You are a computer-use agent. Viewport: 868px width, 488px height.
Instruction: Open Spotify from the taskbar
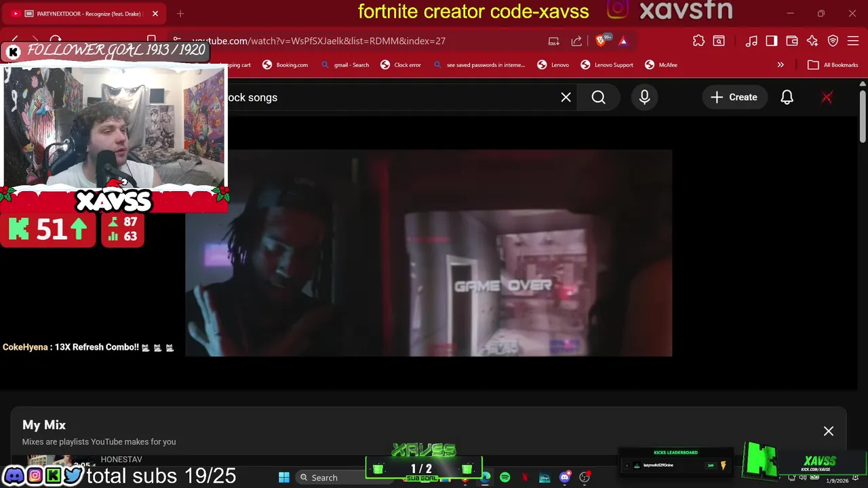[505, 477]
